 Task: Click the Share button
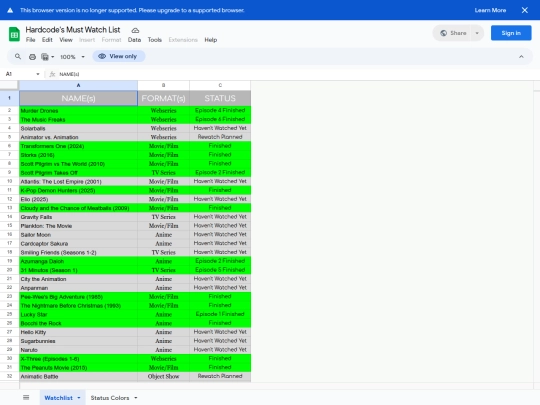(453, 33)
